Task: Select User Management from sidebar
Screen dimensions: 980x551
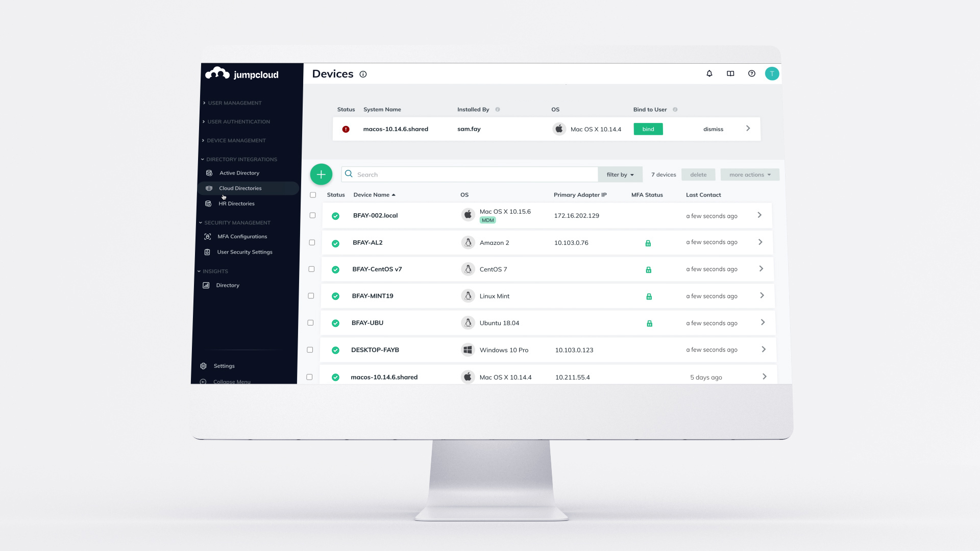Action: click(x=235, y=102)
